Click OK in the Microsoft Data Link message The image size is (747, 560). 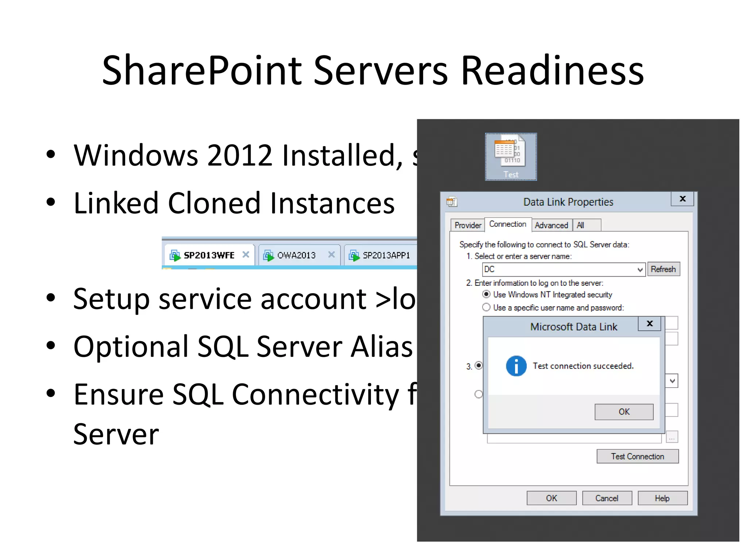pos(624,412)
